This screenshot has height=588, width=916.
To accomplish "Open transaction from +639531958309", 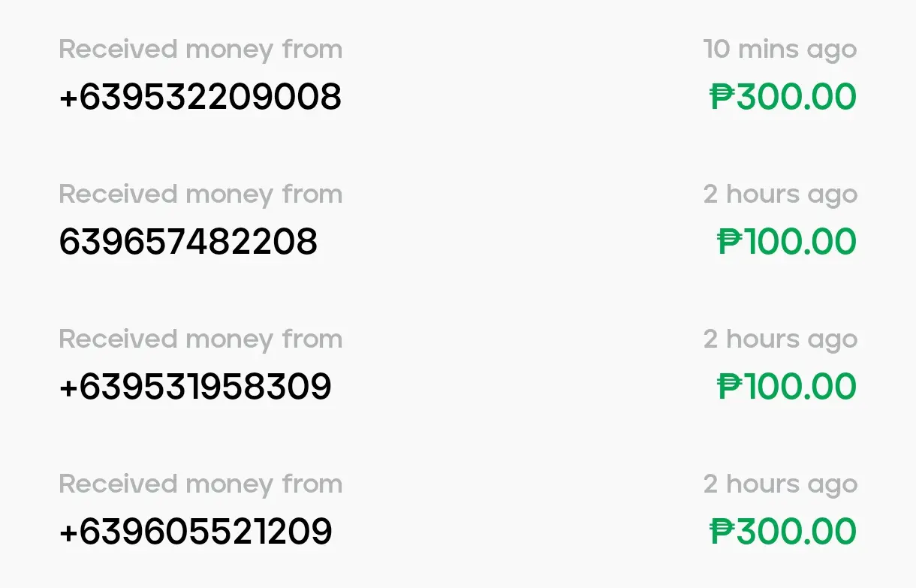I will click(x=458, y=363).
